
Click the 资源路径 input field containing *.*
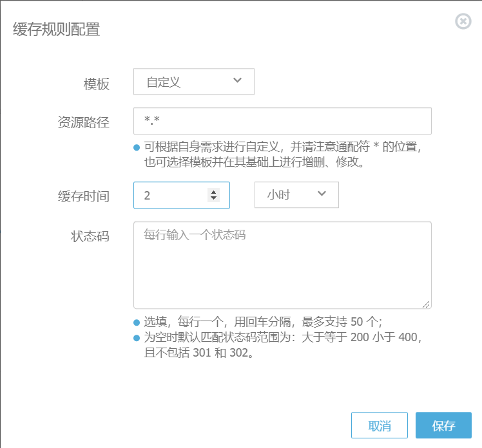(282, 121)
